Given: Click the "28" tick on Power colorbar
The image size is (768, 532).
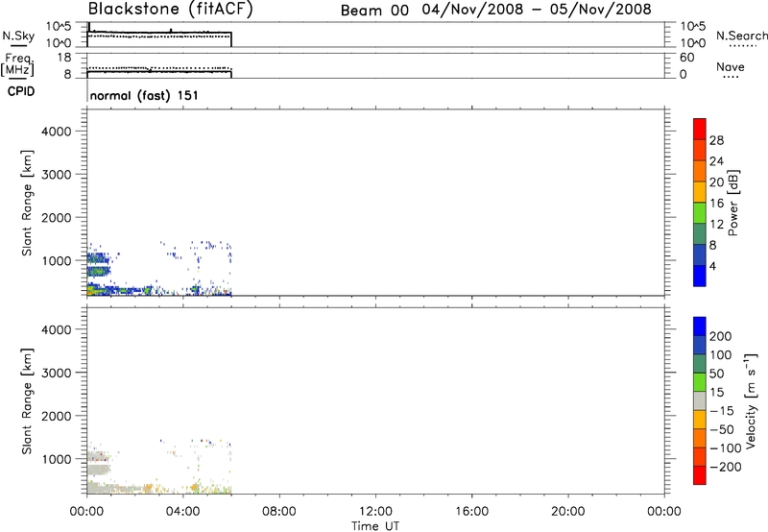Looking at the screenshot, I should (716, 140).
